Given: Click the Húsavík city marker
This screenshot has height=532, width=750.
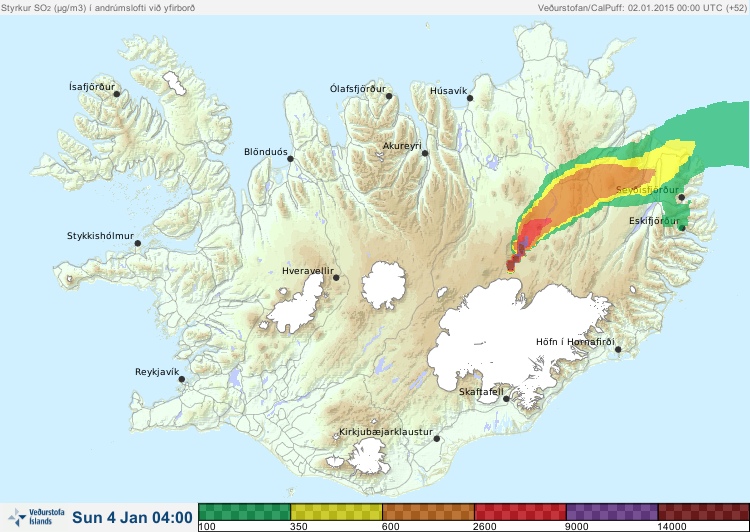Looking at the screenshot, I should 470,98.
